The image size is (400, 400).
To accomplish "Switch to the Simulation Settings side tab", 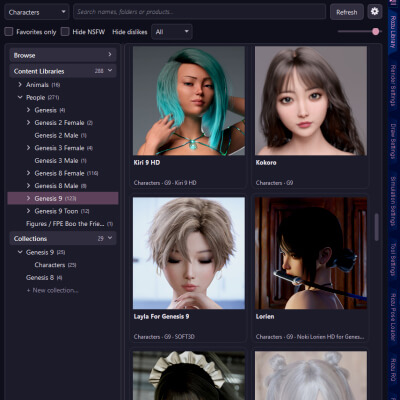I will coord(393,201).
